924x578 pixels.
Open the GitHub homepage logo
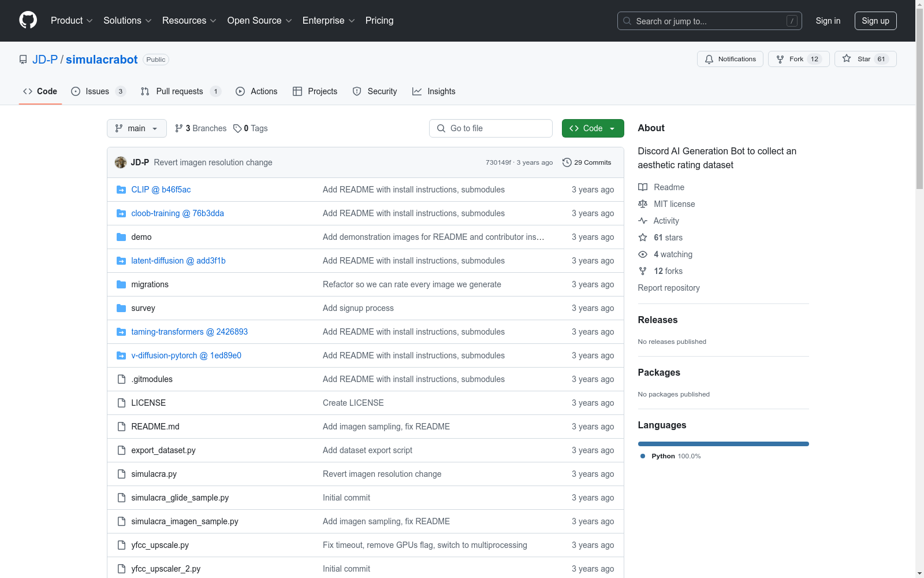(28, 20)
